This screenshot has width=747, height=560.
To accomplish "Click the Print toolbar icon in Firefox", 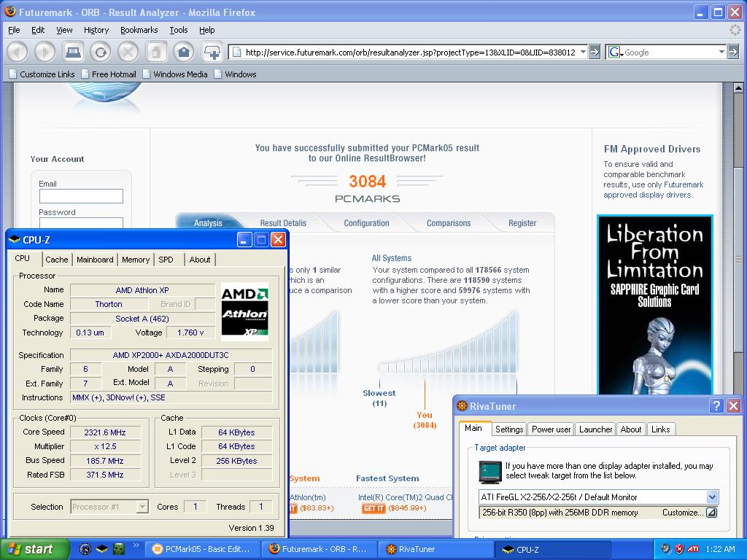I will (73, 52).
